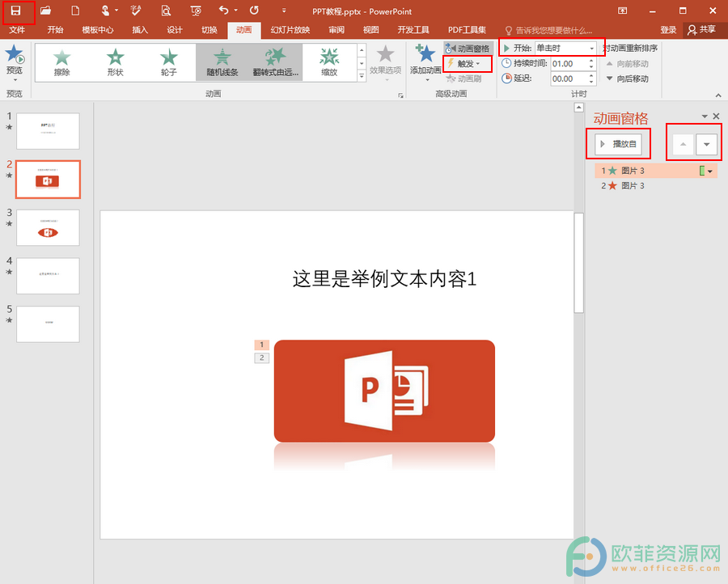The image size is (728, 584).
Task: Click the 持续时间 duration field
Action: pos(569,64)
